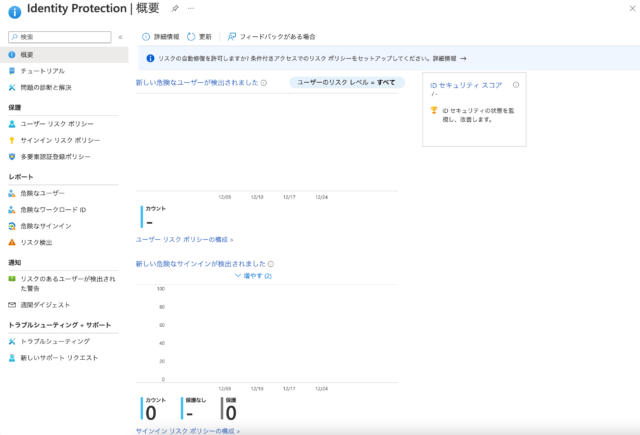Click the 概要 icon in the sidebar
This screenshot has height=435, width=640.
click(12, 55)
